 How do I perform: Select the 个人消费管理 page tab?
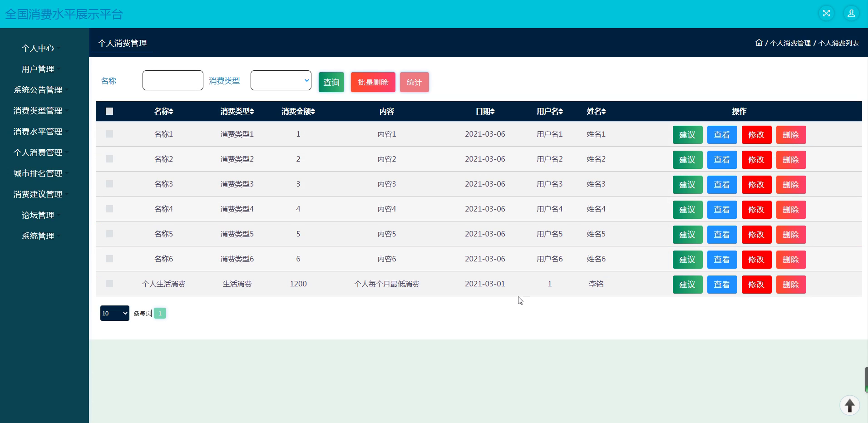coord(123,43)
